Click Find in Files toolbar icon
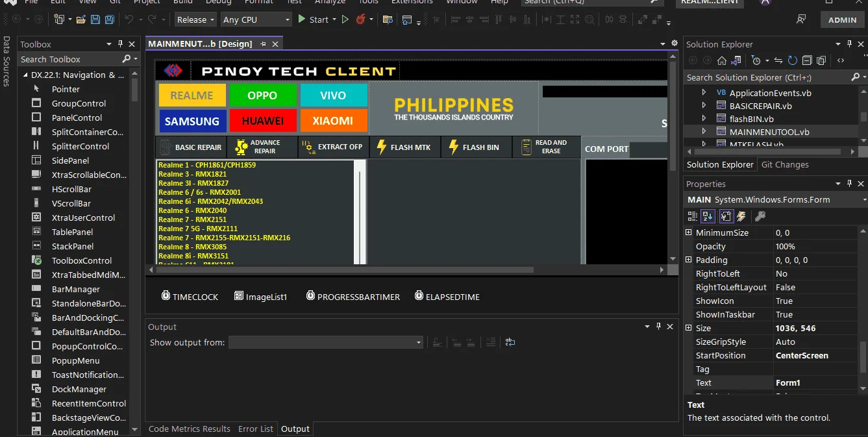Image resolution: width=868 pixels, height=437 pixels. coord(388,19)
